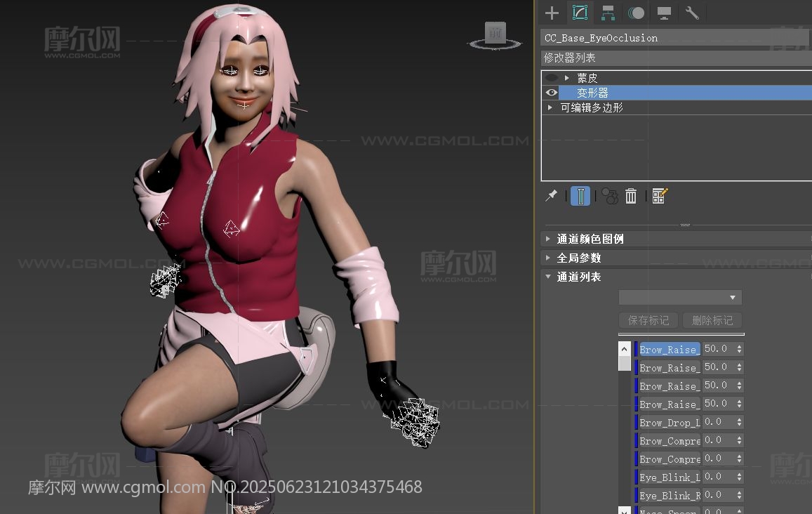Image resolution: width=812 pixels, height=514 pixels.
Task: Click the Brow_Drop_L value field
Action: click(x=719, y=422)
